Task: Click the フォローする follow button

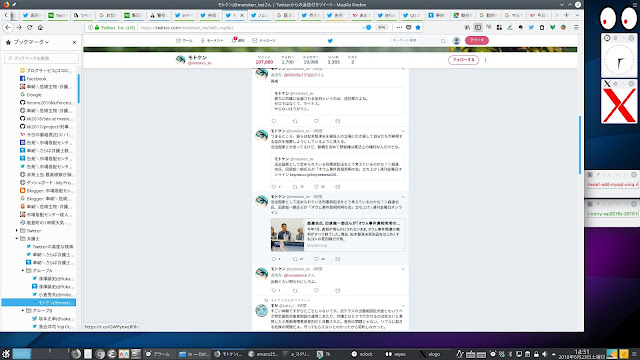Action: click(463, 60)
